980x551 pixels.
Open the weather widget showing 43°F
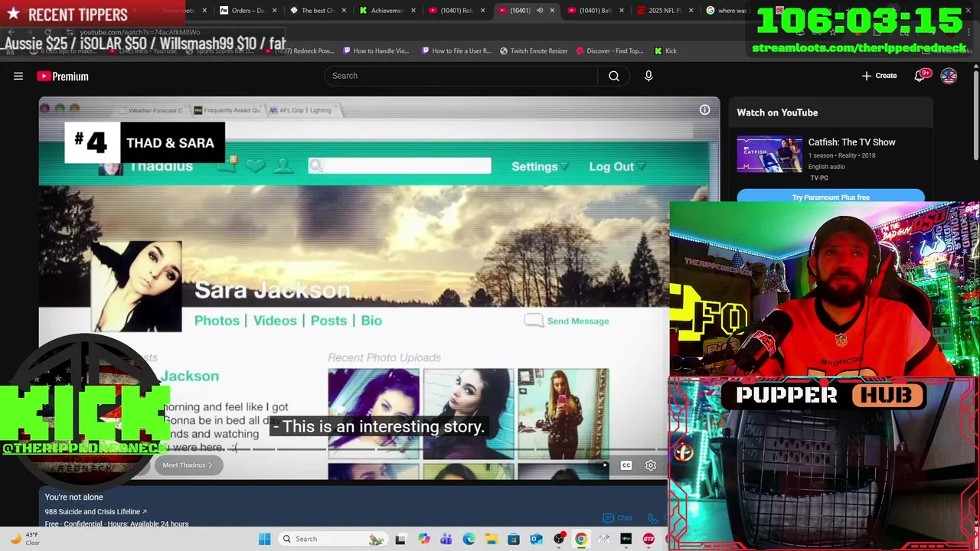24,539
